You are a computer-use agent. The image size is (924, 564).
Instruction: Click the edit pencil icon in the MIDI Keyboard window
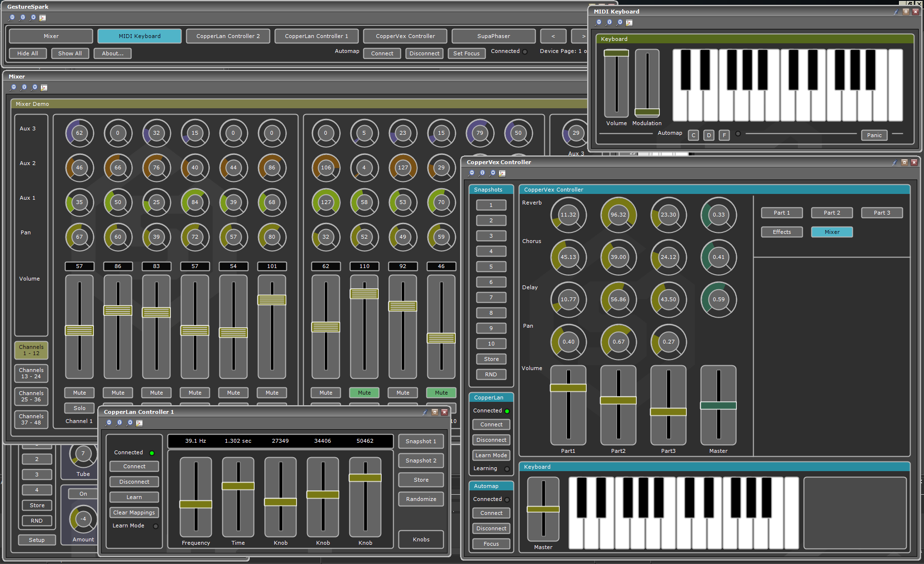(x=629, y=23)
